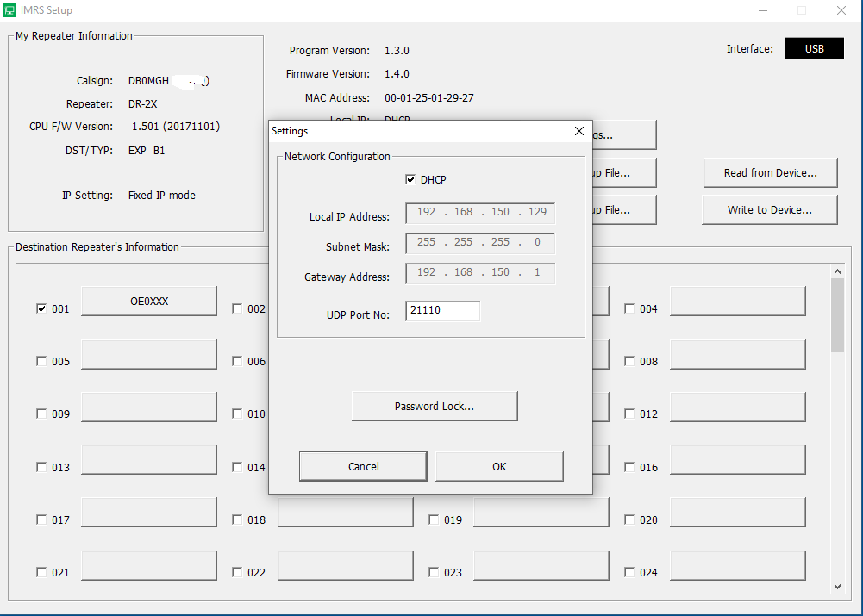Image resolution: width=863 pixels, height=616 pixels.
Task: Cancel the Settings dialog
Action: click(x=363, y=466)
